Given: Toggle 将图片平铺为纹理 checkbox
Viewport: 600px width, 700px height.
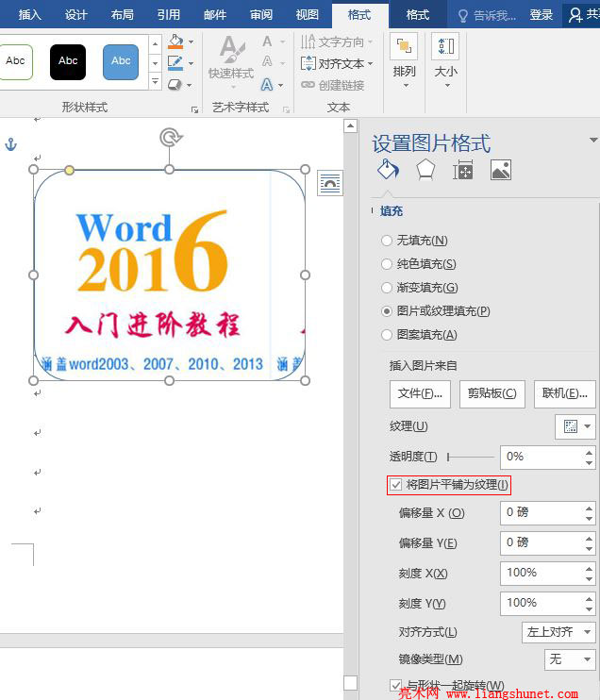Looking at the screenshot, I should click(x=395, y=485).
